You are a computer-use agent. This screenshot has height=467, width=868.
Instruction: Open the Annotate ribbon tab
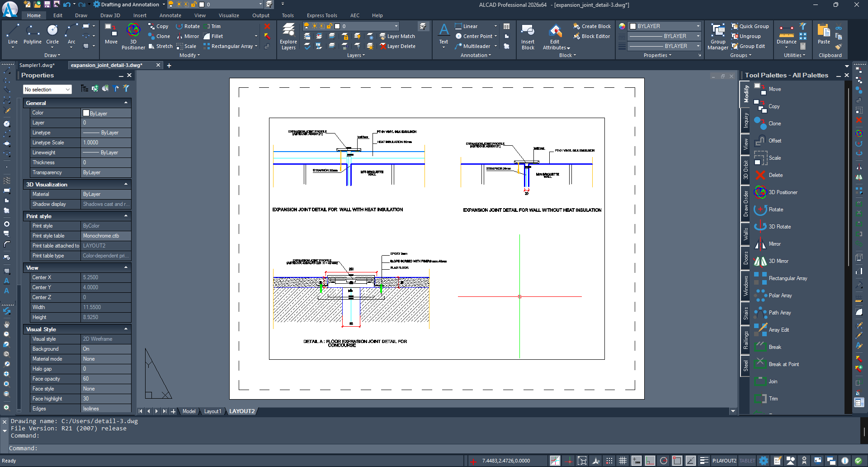click(170, 15)
